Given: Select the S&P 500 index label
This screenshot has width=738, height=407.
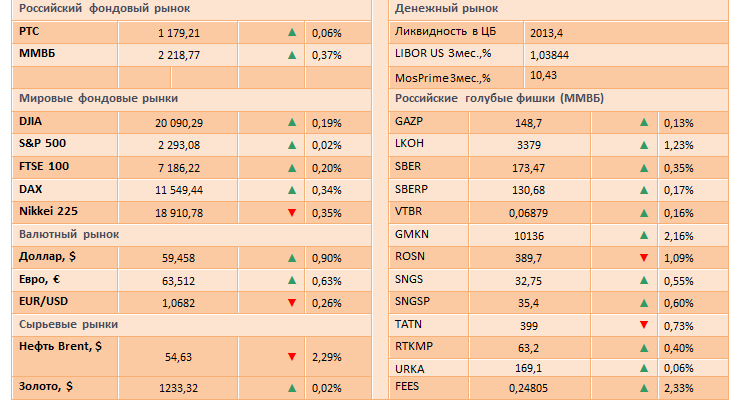Looking at the screenshot, I should [x=44, y=144].
